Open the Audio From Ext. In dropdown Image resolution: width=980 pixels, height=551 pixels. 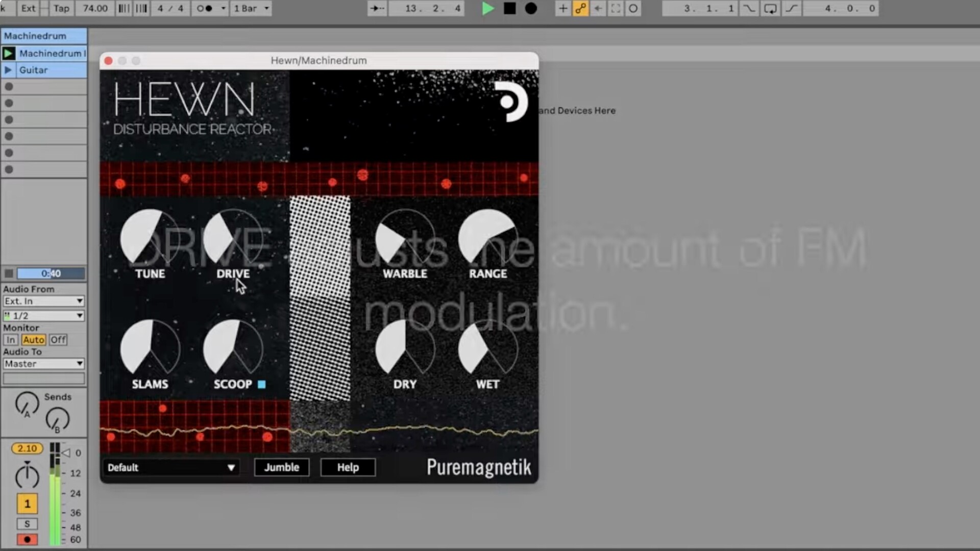pos(44,301)
